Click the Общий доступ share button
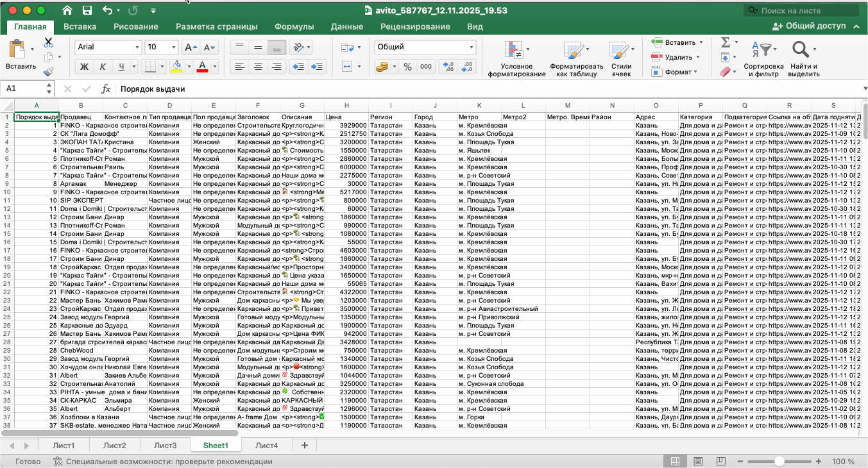 [x=810, y=26]
